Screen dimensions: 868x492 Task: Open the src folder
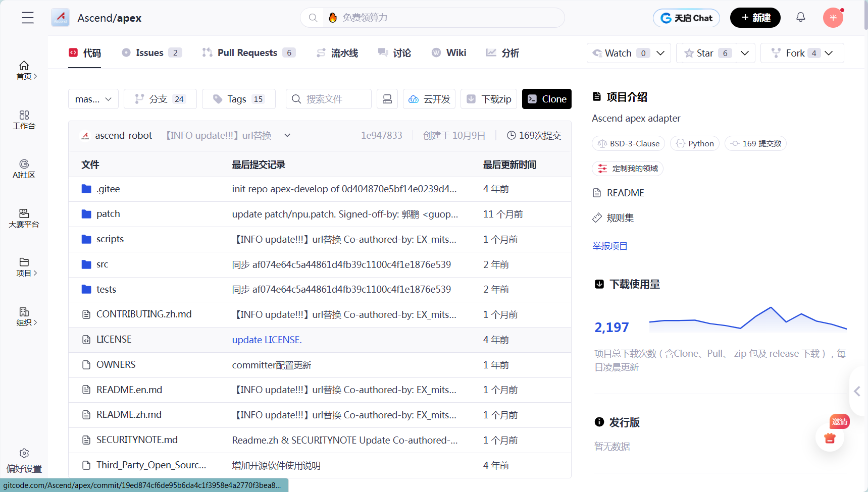pos(102,264)
